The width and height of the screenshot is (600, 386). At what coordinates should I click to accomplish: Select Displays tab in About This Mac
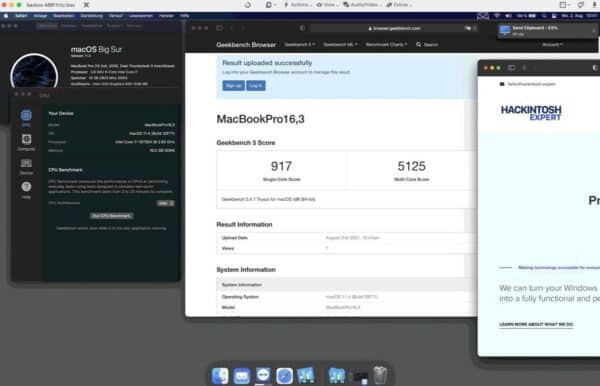68,26
